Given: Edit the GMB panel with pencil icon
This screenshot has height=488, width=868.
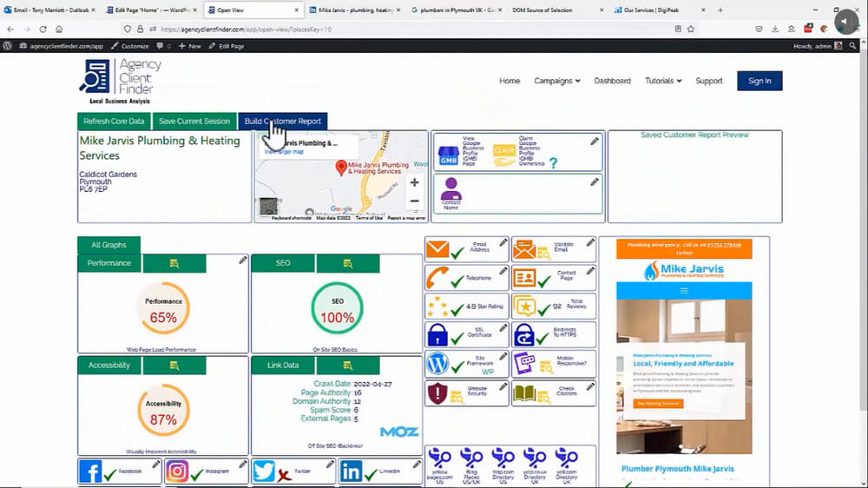Looking at the screenshot, I should click(594, 142).
